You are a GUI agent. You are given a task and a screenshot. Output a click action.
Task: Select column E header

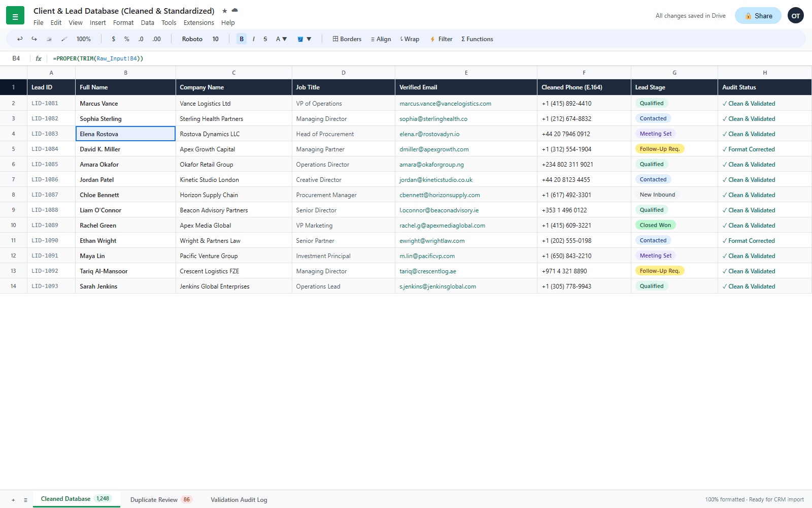click(466, 73)
